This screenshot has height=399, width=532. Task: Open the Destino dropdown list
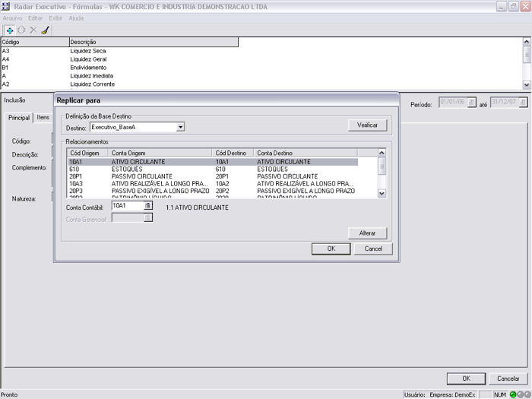pos(181,128)
